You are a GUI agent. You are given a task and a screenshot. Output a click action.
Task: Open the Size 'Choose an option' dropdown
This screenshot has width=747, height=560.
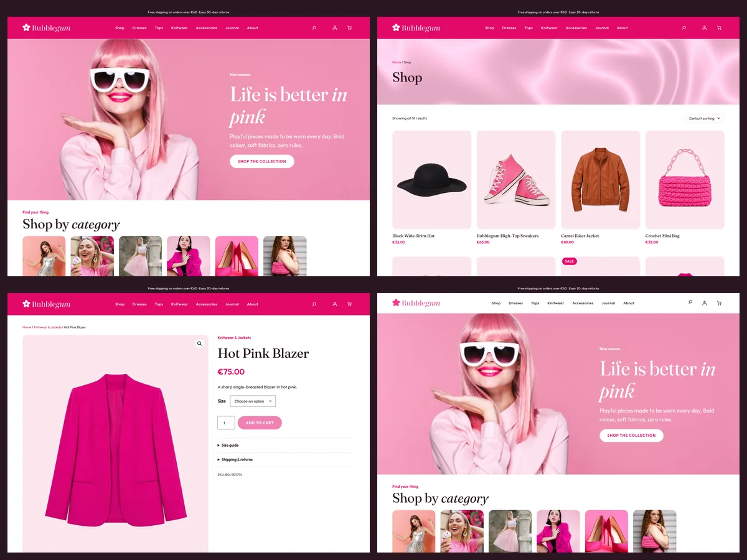coord(253,401)
